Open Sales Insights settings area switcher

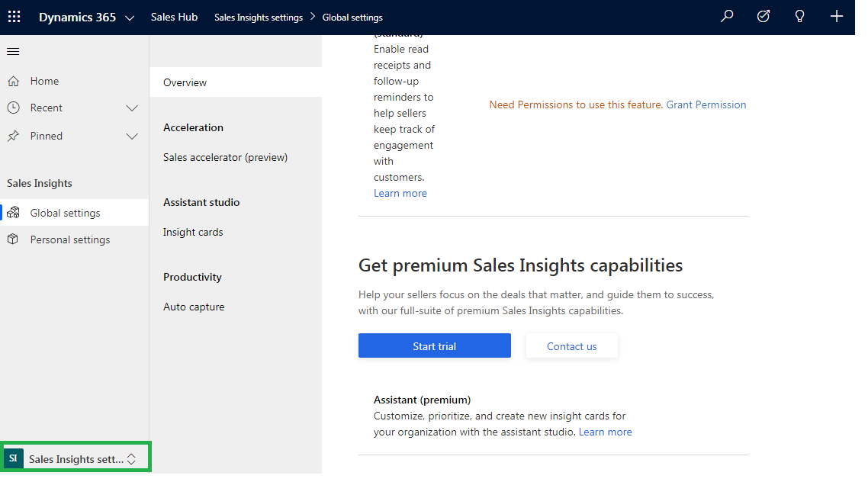[x=75, y=458]
